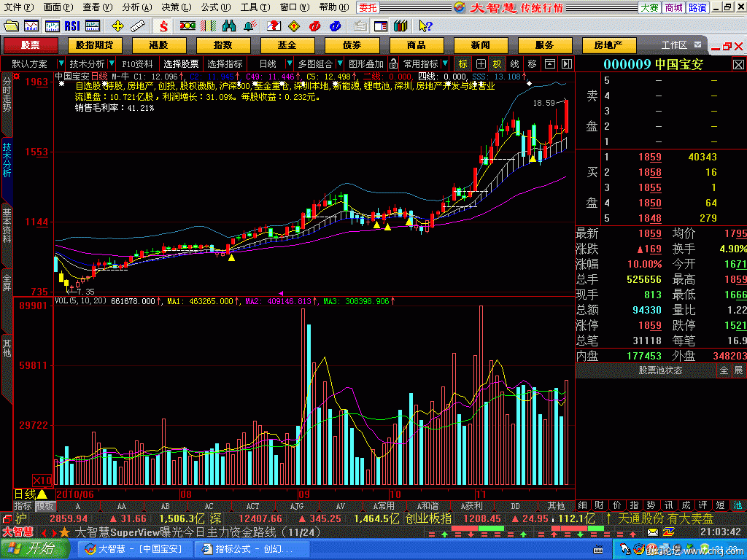Click the 大智慧 - [中国宝安] taskbar button
Image resolution: width=747 pixels, height=560 pixels.
tap(135, 549)
